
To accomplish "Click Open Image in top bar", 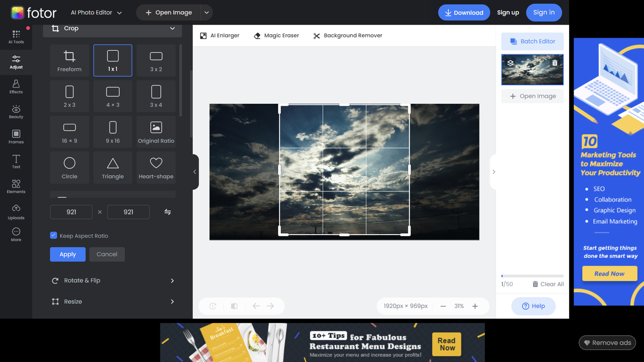I will tap(168, 13).
